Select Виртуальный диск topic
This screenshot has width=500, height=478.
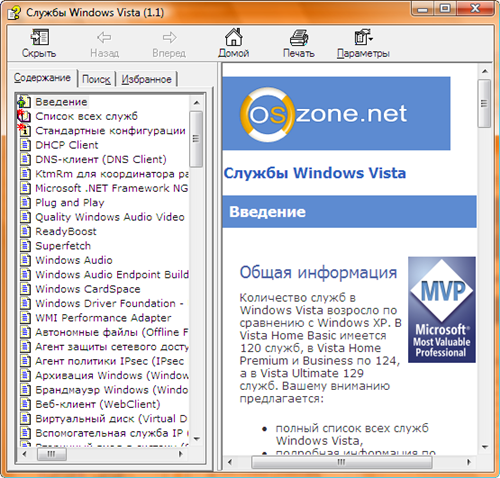(111, 418)
